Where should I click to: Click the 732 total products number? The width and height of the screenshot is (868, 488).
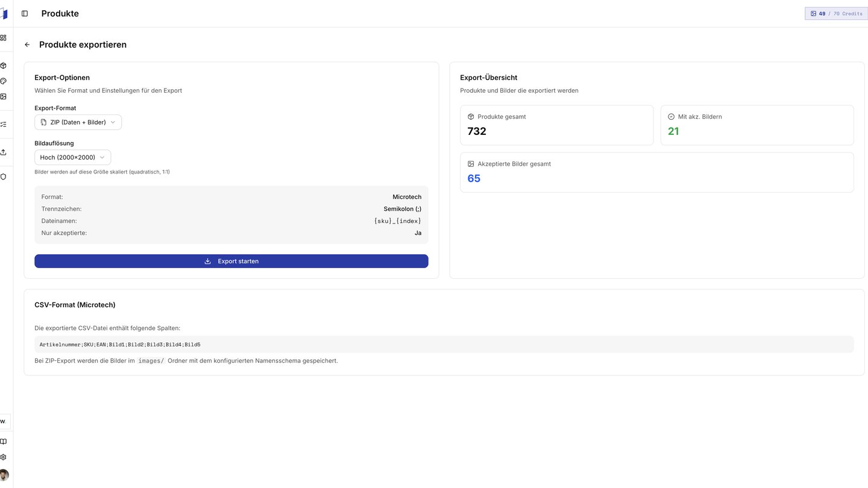click(x=477, y=131)
